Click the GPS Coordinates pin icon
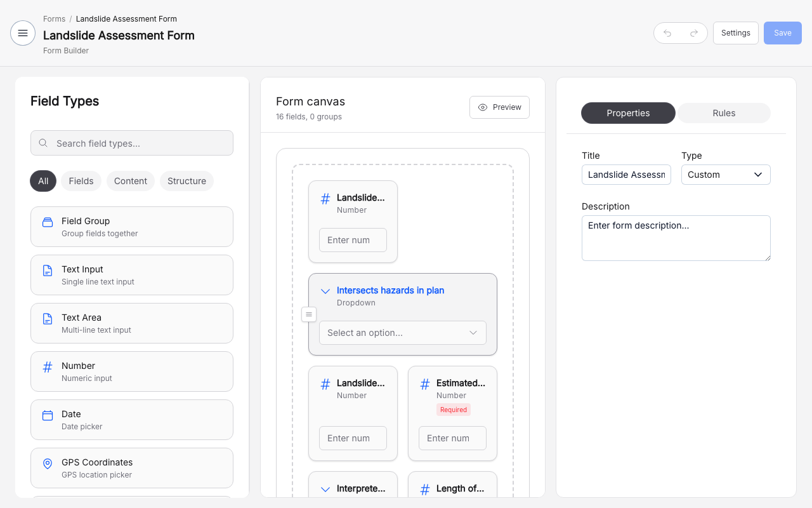This screenshot has height=508, width=812. click(x=48, y=464)
